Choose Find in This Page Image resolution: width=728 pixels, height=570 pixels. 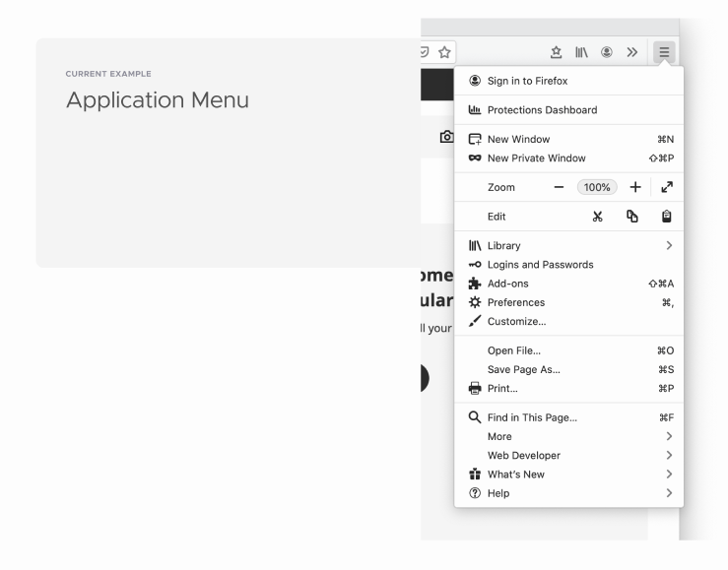pyautogui.click(x=532, y=417)
